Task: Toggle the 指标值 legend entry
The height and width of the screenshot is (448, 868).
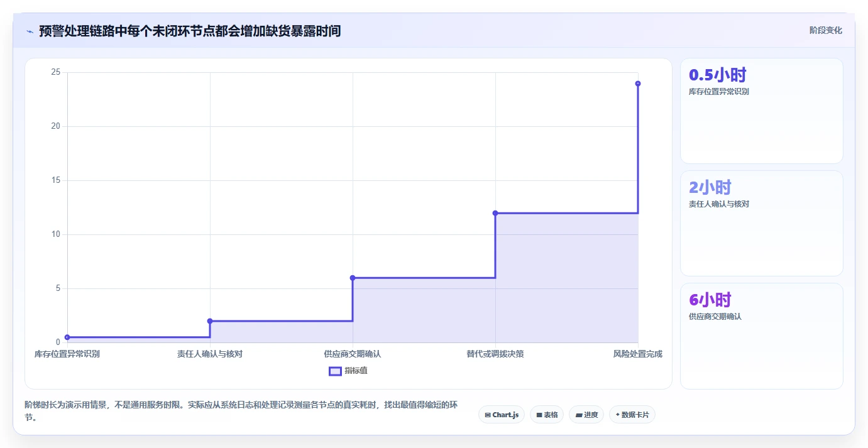Action: point(348,371)
